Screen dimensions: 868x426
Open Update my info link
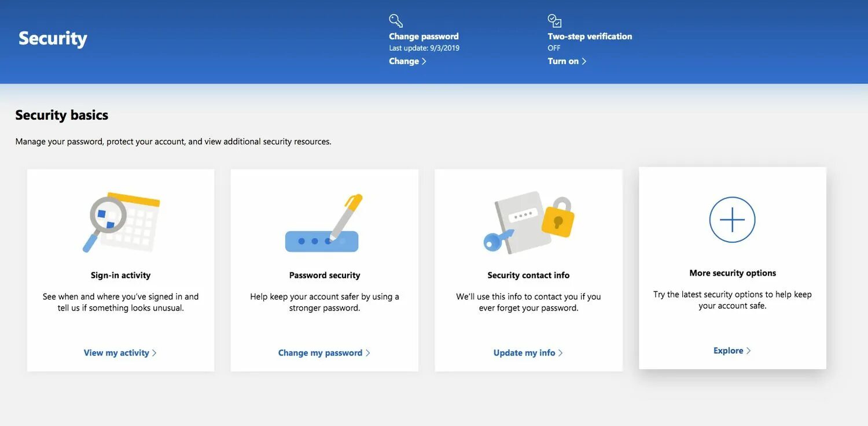pos(524,353)
